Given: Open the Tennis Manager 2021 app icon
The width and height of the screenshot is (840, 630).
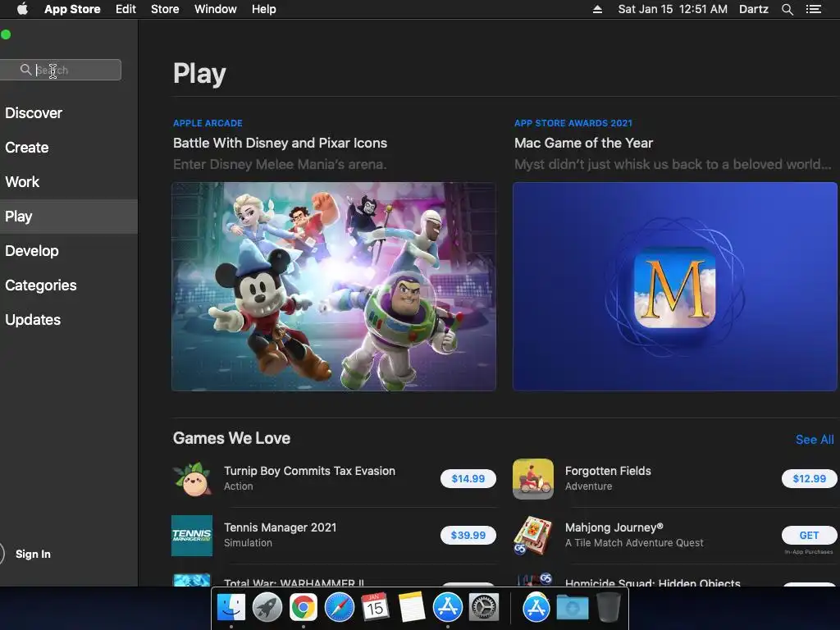Looking at the screenshot, I should 192,536.
